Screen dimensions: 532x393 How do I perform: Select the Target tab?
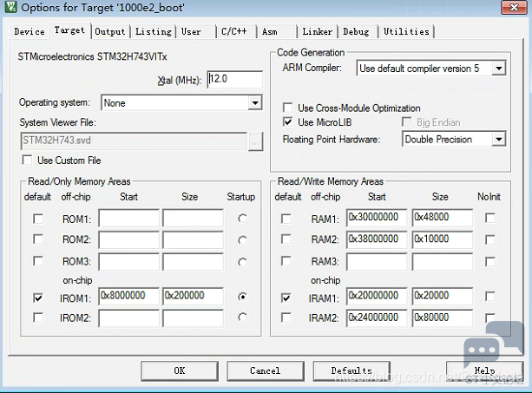(70, 30)
